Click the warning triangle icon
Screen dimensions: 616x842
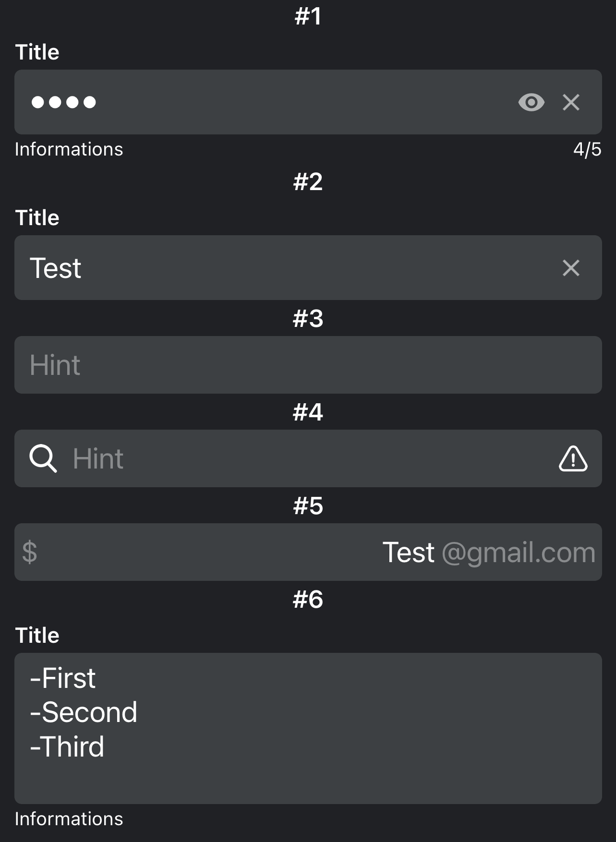click(573, 459)
